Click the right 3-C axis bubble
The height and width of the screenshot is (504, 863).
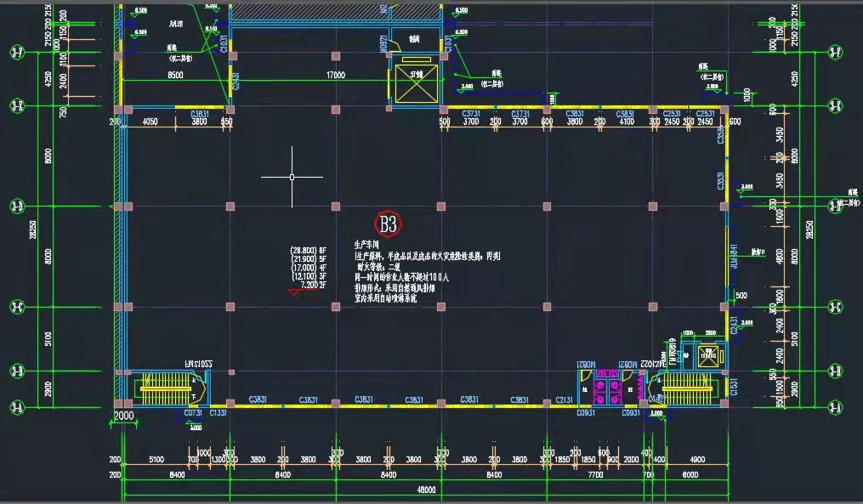pos(836,307)
